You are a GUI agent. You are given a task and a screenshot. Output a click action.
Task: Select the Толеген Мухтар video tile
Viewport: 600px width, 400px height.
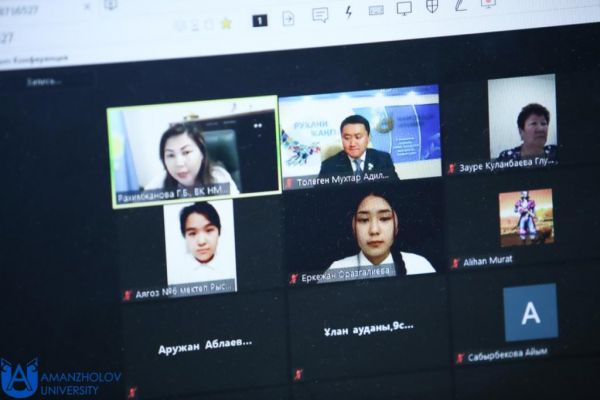[360, 135]
